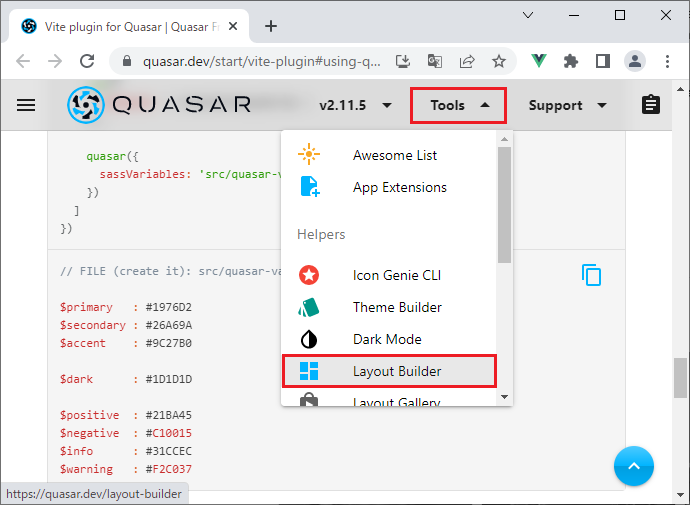Click the QUASAR wordmark link

[x=182, y=105]
